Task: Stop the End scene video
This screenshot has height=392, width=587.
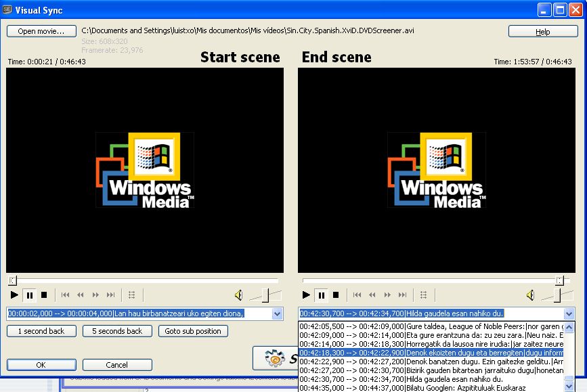Action: pos(336,295)
